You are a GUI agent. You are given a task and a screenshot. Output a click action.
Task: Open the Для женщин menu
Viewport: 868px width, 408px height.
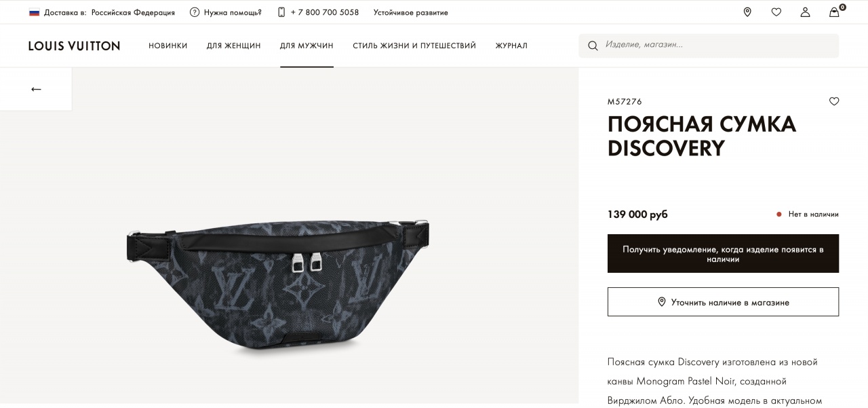pos(234,45)
